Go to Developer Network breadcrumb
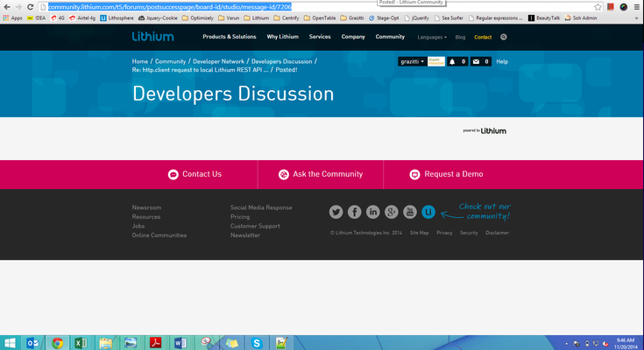644x350 pixels. click(218, 61)
